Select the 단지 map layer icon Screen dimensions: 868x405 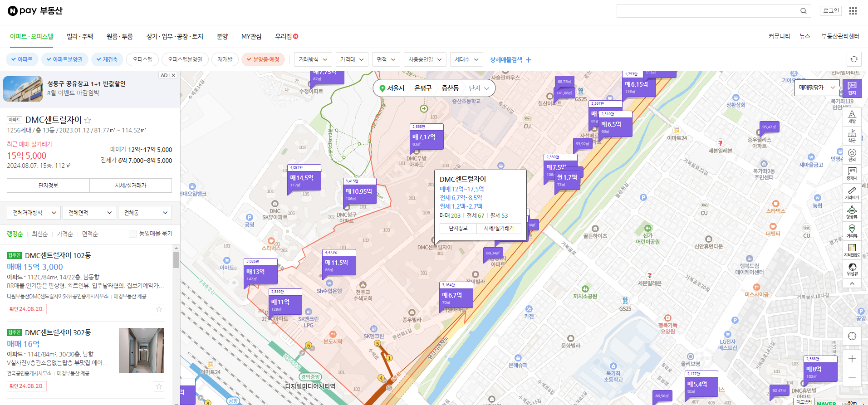[852, 88]
